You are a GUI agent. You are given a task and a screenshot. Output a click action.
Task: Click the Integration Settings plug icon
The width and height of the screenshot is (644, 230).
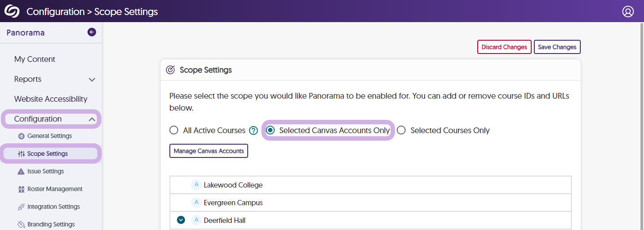click(x=21, y=207)
